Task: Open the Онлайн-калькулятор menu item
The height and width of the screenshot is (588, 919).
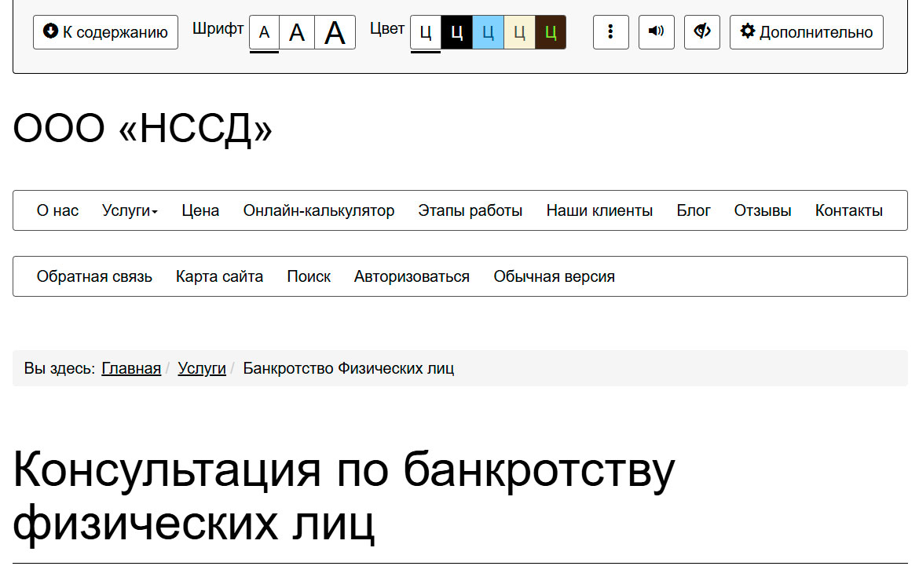Action: pos(318,210)
